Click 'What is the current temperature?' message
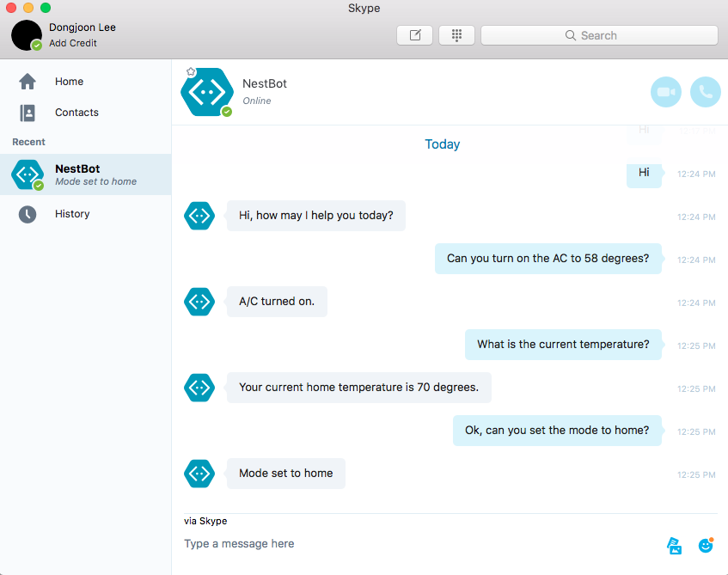Screen dimensions: 728x575 click(563, 345)
